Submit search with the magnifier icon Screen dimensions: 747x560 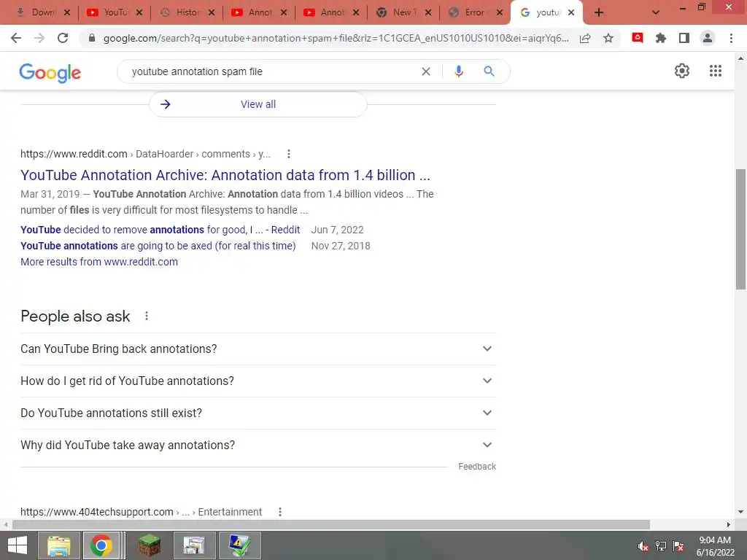click(x=489, y=71)
